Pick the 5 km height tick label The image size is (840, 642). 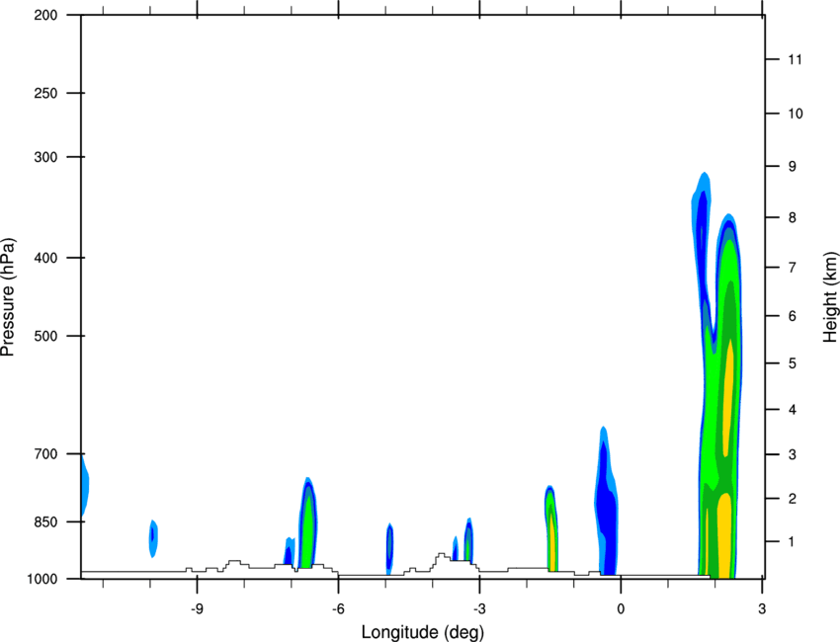click(x=793, y=363)
